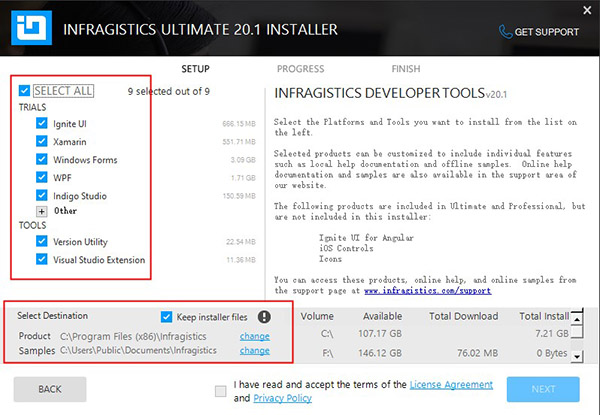Uncheck the Ignite UI checkbox
Image resolution: width=600 pixels, height=415 pixels.
42,123
